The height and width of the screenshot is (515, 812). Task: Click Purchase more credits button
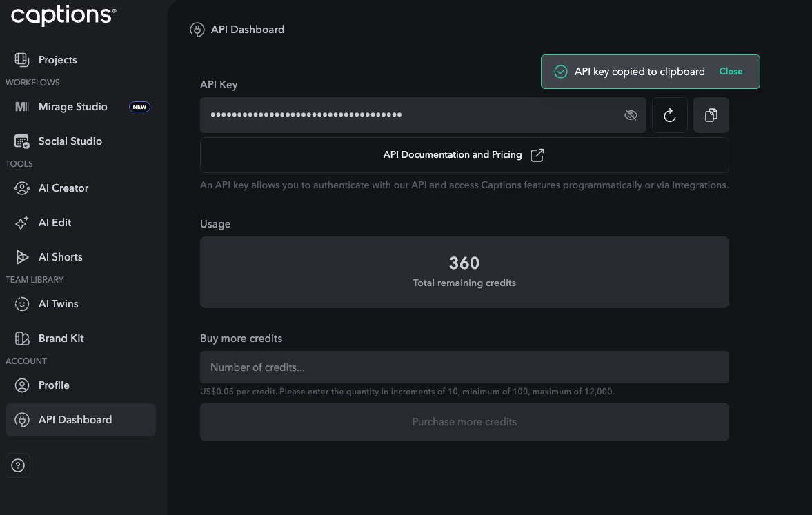click(464, 422)
